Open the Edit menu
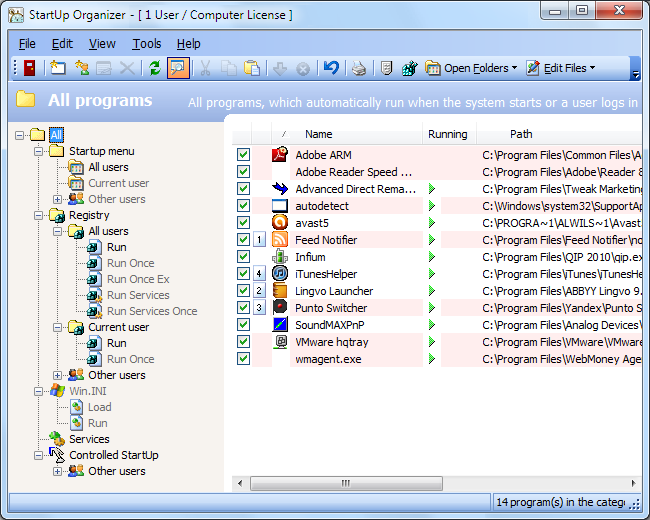650x520 pixels. (x=62, y=44)
